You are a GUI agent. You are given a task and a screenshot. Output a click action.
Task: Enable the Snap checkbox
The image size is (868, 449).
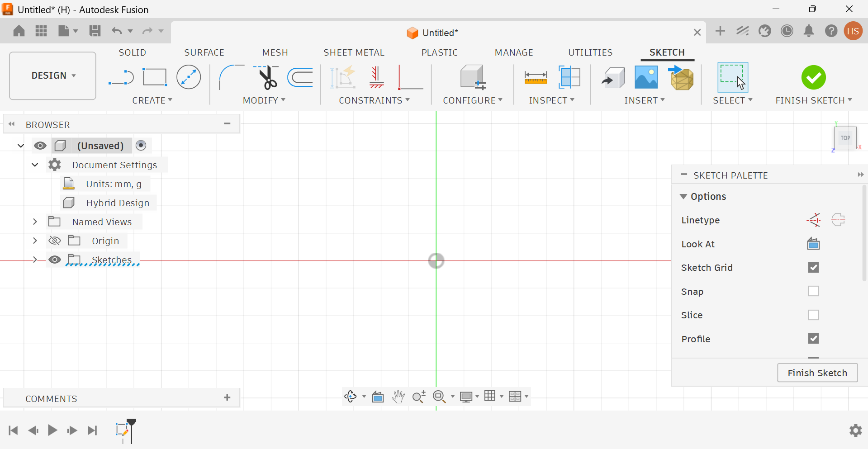pos(813,291)
